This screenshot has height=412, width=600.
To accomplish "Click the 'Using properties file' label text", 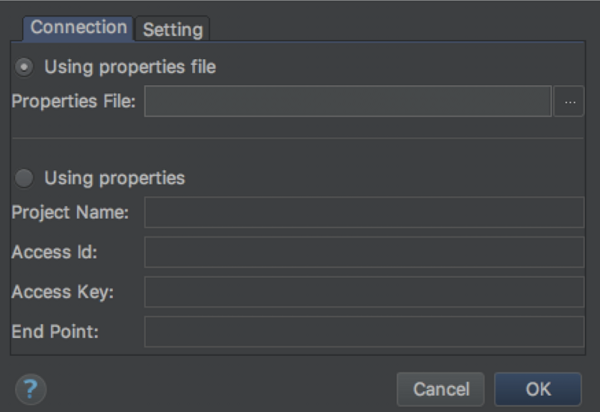I will 130,68.
